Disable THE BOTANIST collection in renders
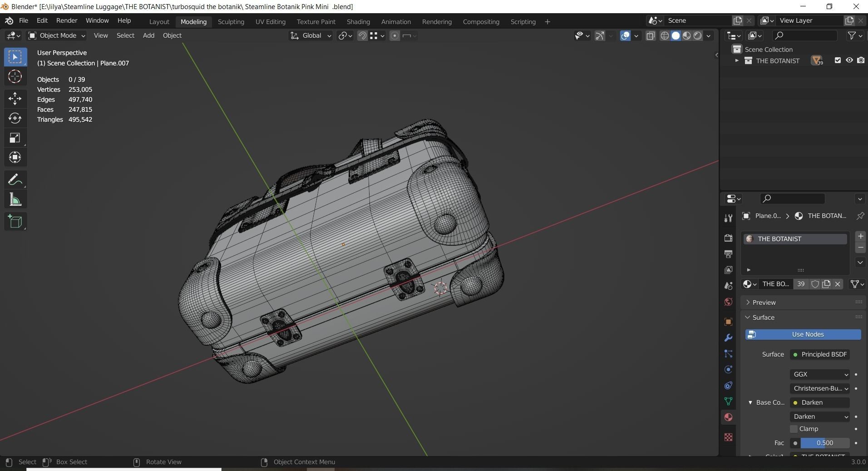868x471 pixels. pyautogui.click(x=861, y=60)
